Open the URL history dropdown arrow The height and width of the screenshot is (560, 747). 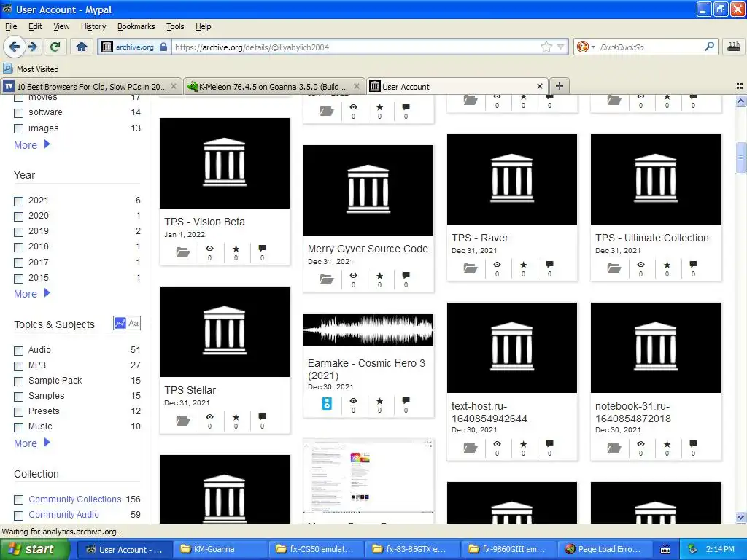[x=560, y=47]
